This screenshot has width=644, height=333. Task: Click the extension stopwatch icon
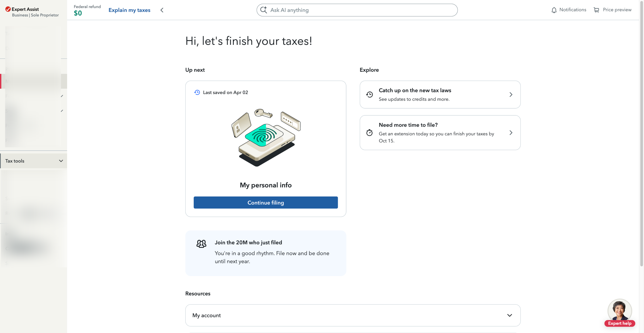369,133
